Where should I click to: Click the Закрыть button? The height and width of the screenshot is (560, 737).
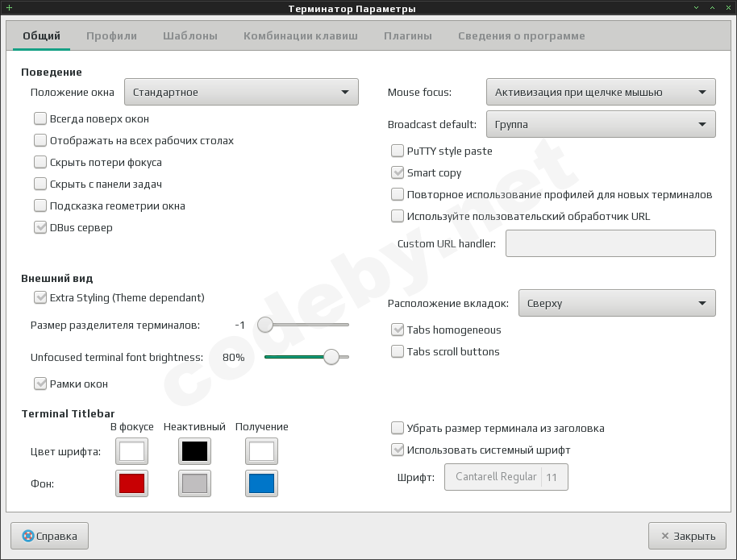point(687,536)
